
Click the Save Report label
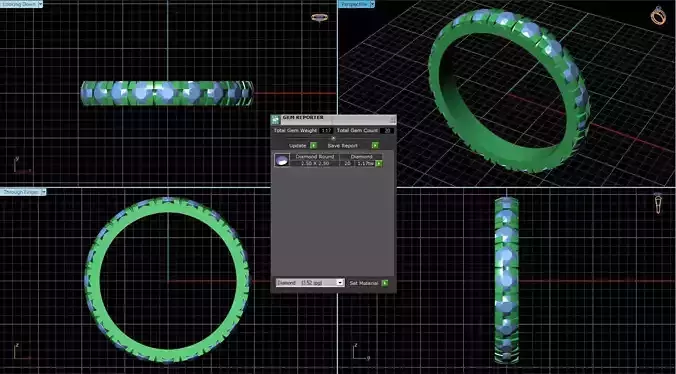[342, 146]
